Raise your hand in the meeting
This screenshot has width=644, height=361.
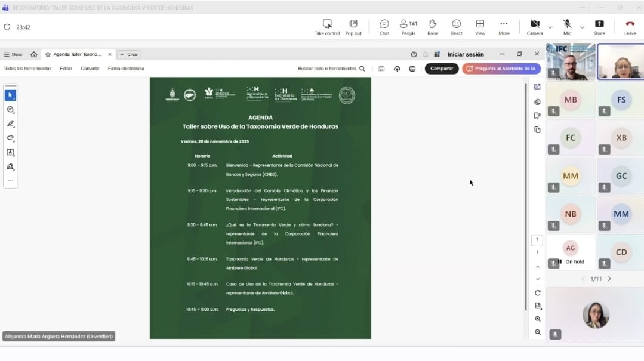[433, 26]
